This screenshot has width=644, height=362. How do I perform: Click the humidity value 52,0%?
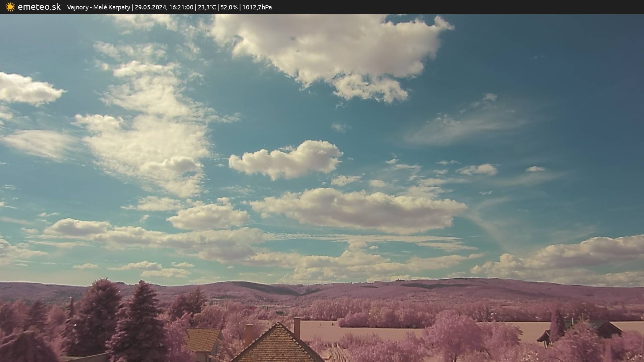click(229, 7)
